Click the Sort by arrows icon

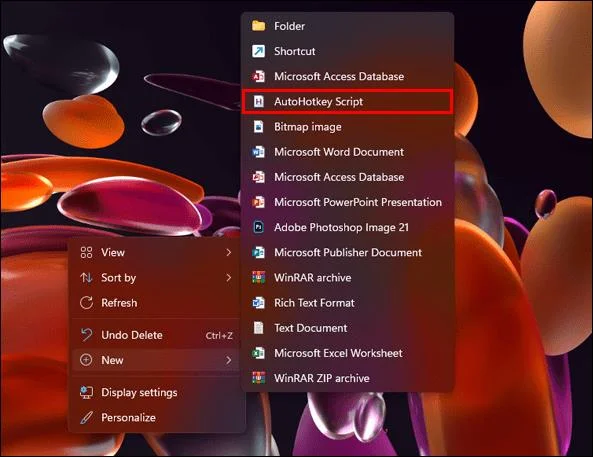(x=86, y=278)
